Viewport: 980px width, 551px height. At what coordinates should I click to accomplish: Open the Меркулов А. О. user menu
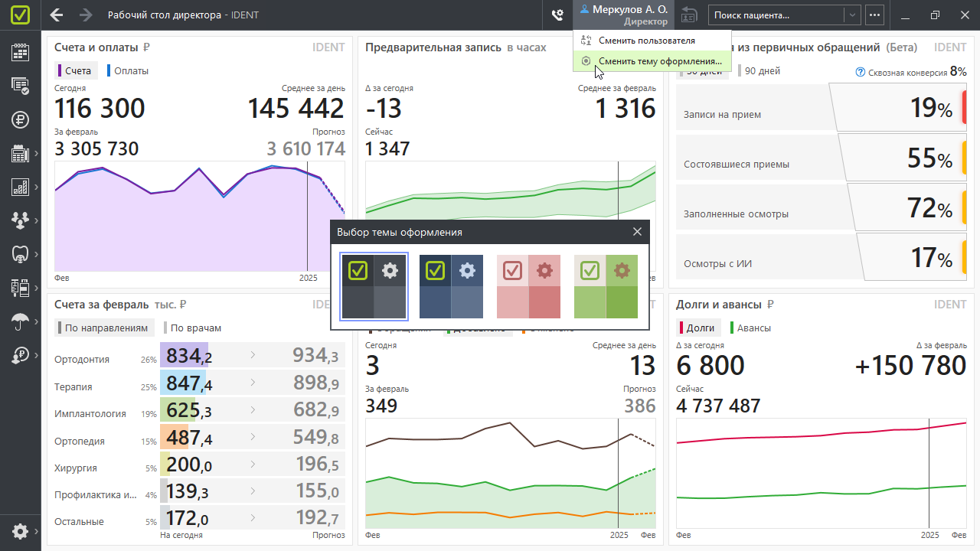pyautogui.click(x=623, y=15)
